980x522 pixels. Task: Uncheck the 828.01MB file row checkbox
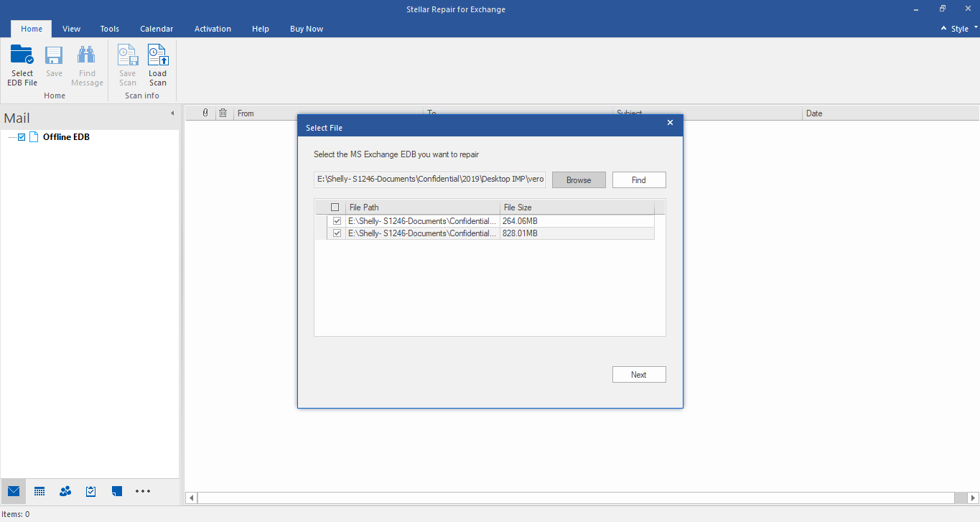[x=337, y=233]
